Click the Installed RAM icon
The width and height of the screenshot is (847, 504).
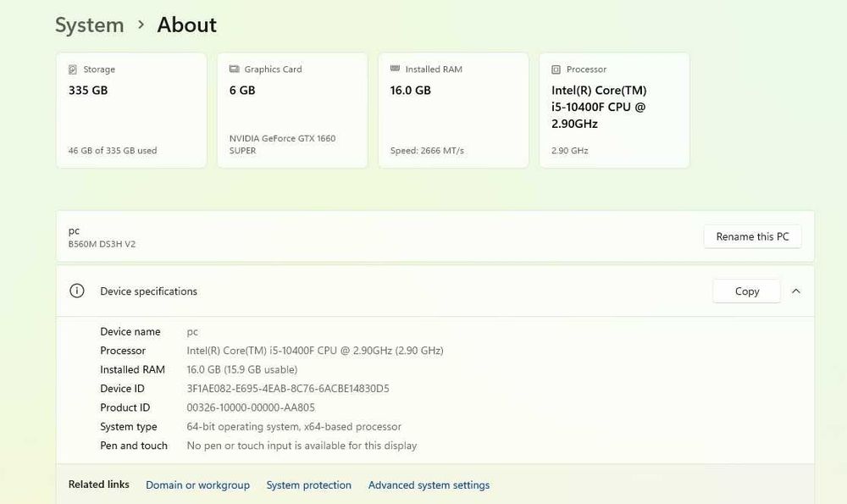[395, 69]
